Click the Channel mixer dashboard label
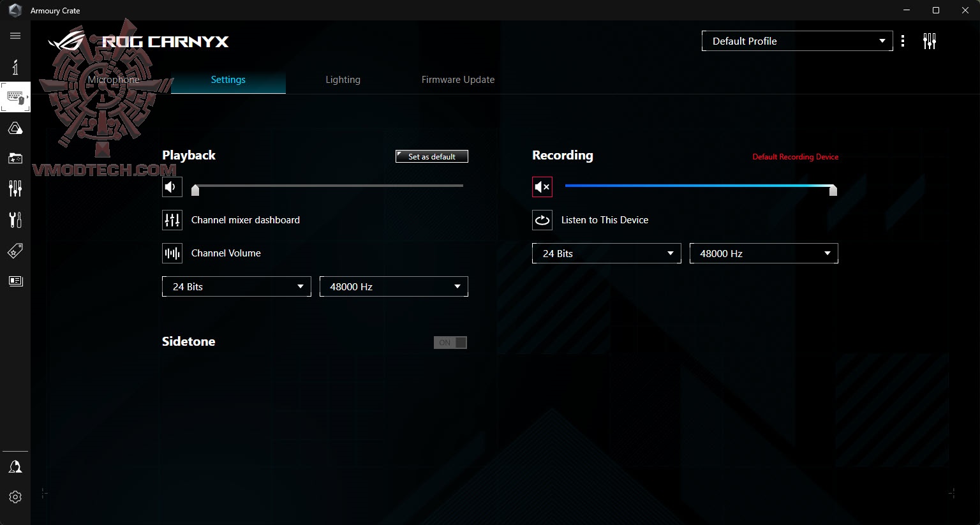 click(246, 220)
